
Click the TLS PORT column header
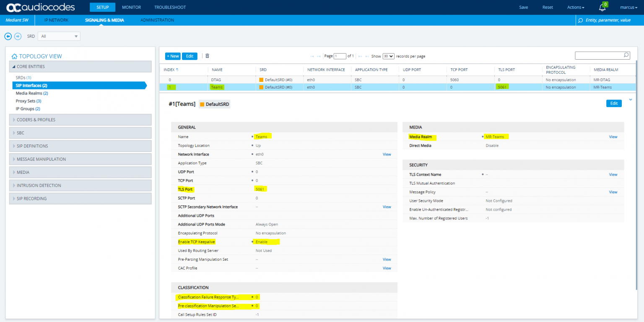tap(506, 70)
